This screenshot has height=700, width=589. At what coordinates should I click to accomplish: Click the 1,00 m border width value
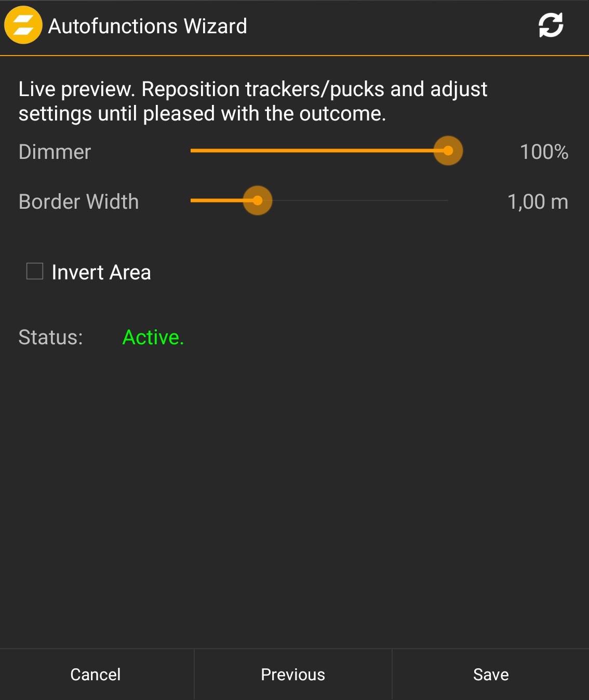pos(538,202)
